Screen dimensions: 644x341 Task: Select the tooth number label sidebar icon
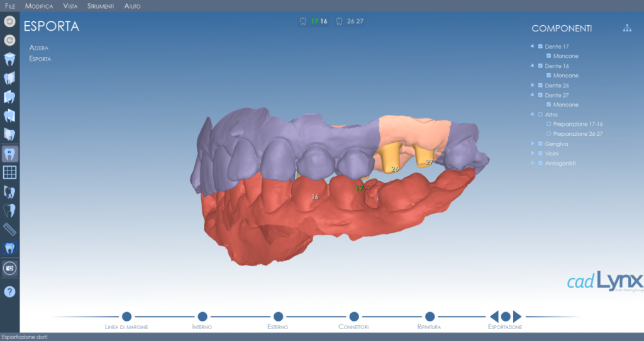9,154
